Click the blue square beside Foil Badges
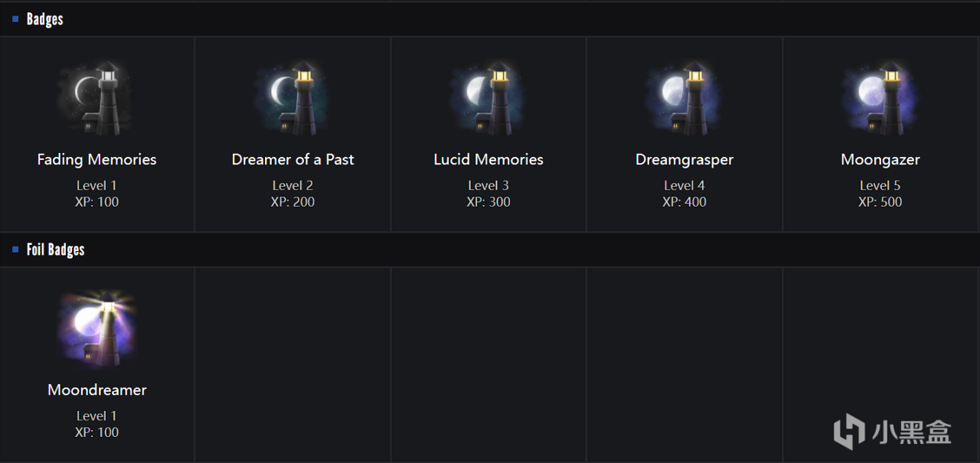Image resolution: width=980 pixels, height=463 pixels. pyautogui.click(x=15, y=249)
